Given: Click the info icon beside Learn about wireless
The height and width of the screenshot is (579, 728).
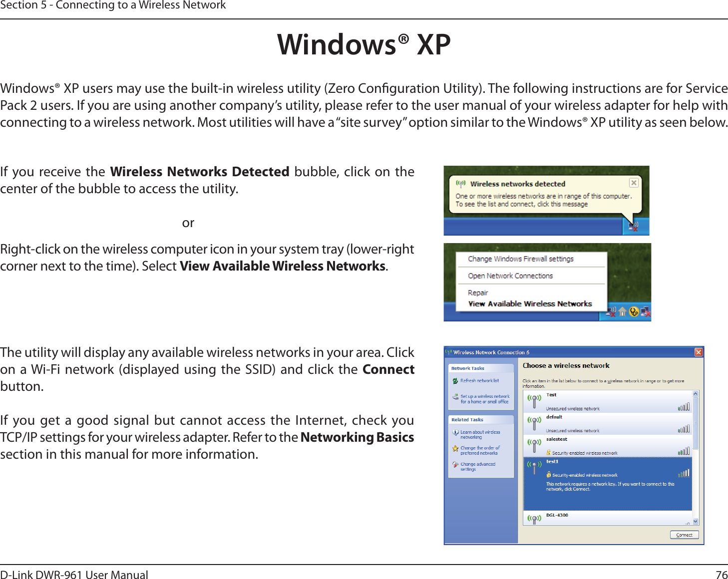Looking at the screenshot, I should click(455, 433).
